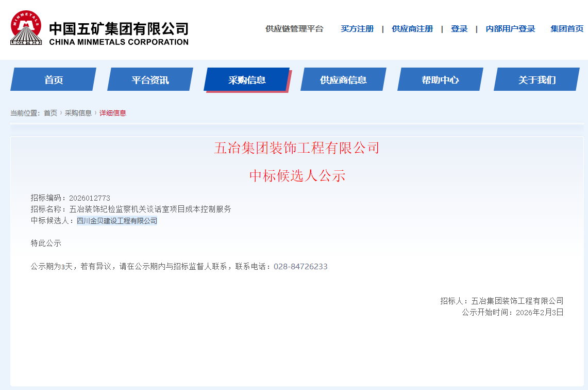Click the date 2026年2月3日
This screenshot has width=588, height=390.
point(540,312)
